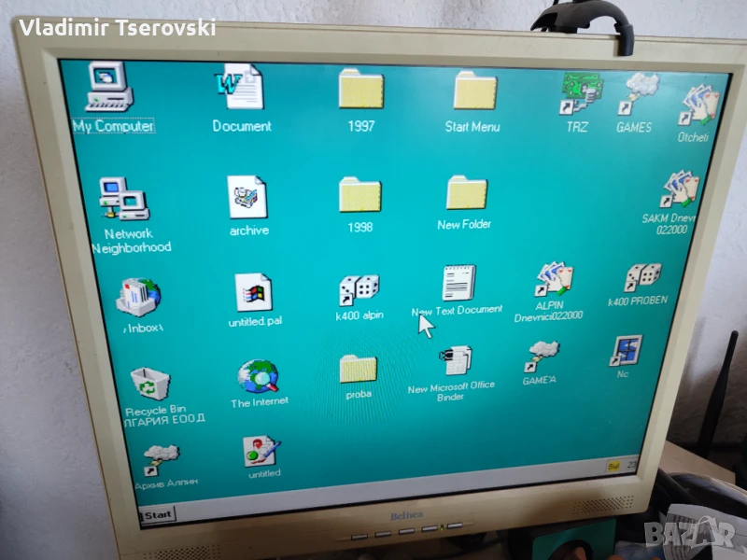This screenshot has width=747, height=560.
Task: Open the Recycle Bin
Action: pos(149,383)
